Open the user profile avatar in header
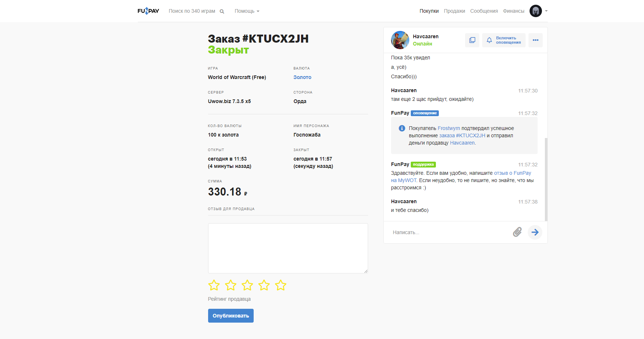Screen dimensions: 644x339 click(536, 11)
